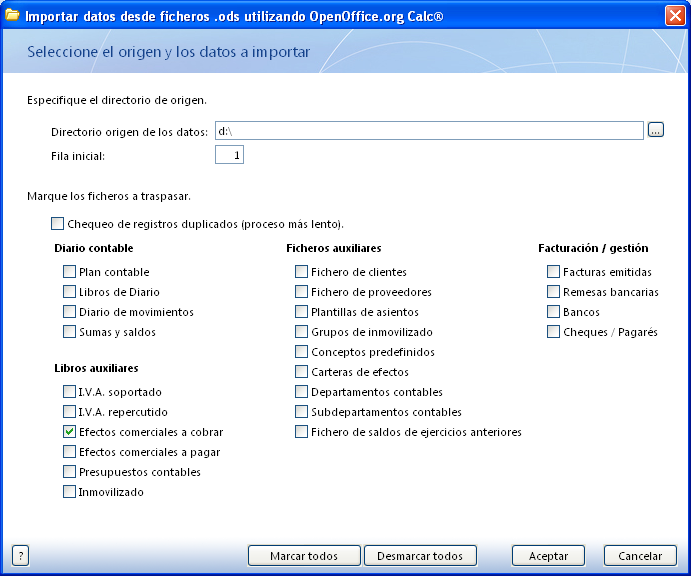Enable Departamentos contables checkbox
691x576 pixels.
[x=302, y=392]
